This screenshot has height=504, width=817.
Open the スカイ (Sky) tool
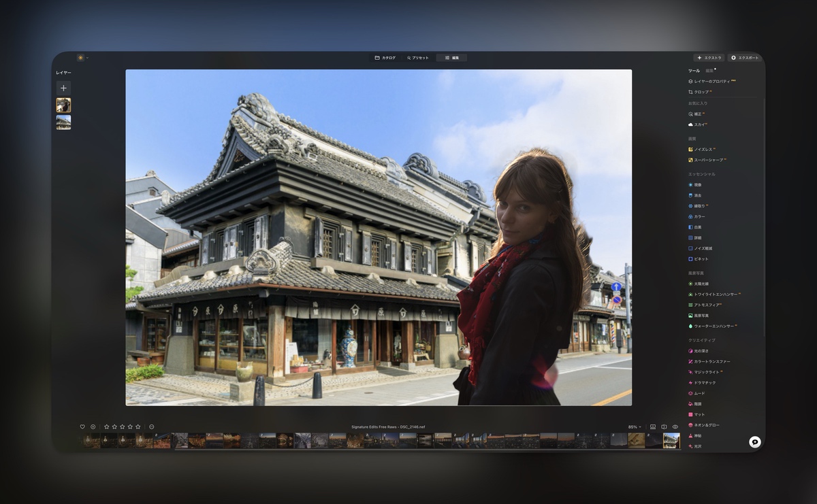[698, 124]
